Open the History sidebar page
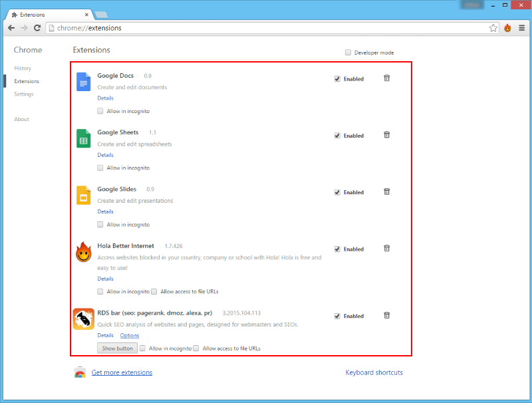Screen dimensions: 532x403 point(22,68)
